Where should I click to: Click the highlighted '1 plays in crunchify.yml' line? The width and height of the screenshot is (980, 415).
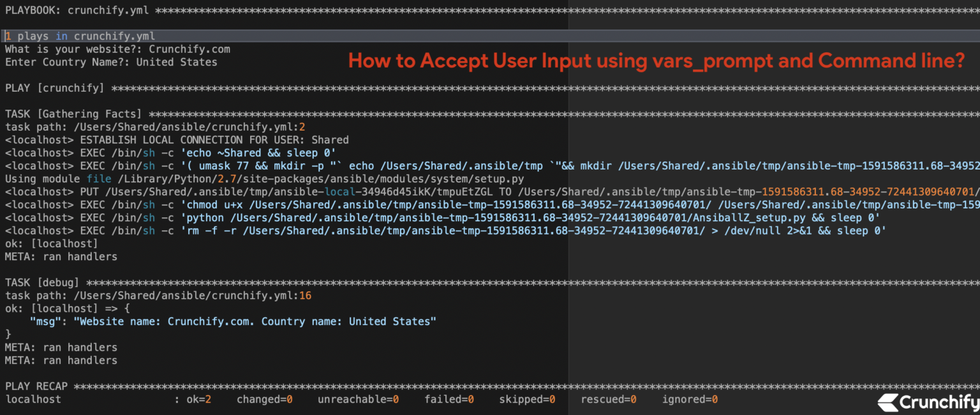(78, 36)
